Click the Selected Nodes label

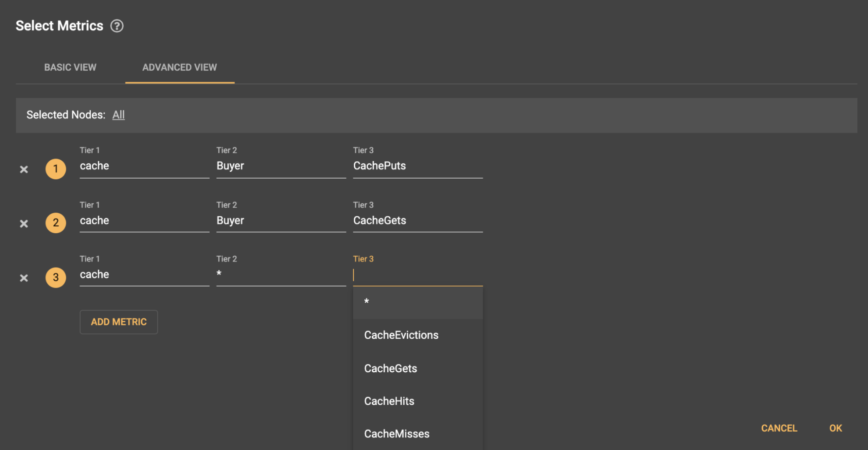66,115
